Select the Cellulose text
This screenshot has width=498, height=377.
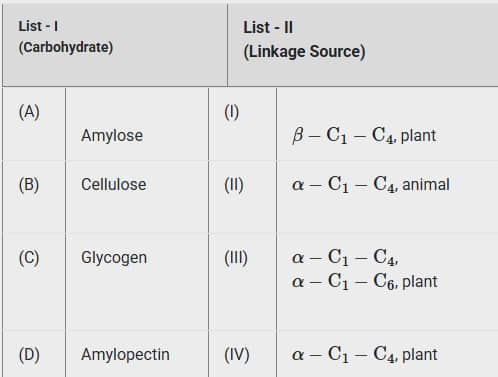(x=114, y=184)
